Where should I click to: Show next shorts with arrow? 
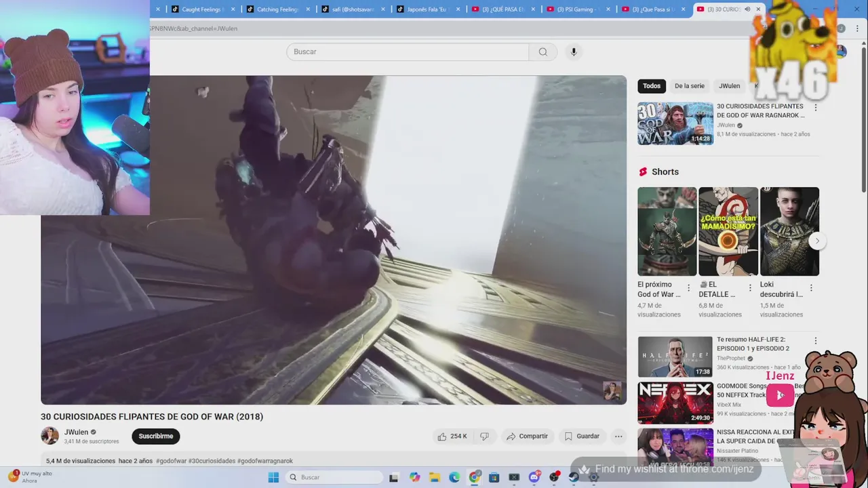817,241
